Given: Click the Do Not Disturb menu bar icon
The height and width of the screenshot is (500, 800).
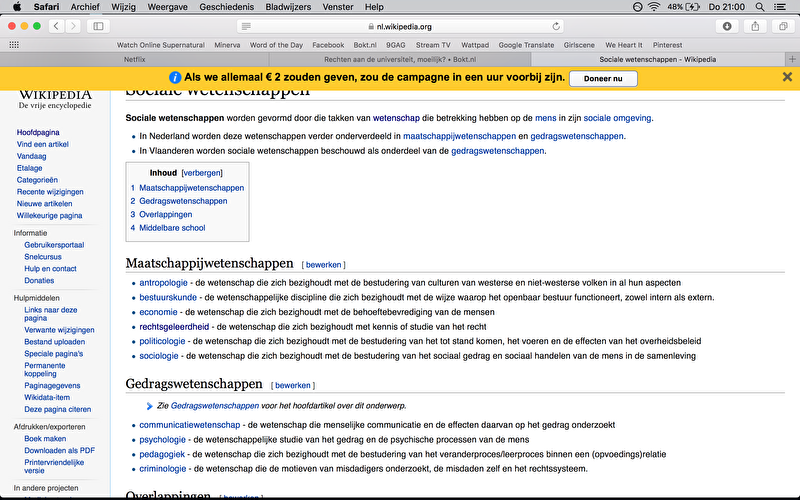Looking at the screenshot, I should pyautogui.click(x=637, y=7).
